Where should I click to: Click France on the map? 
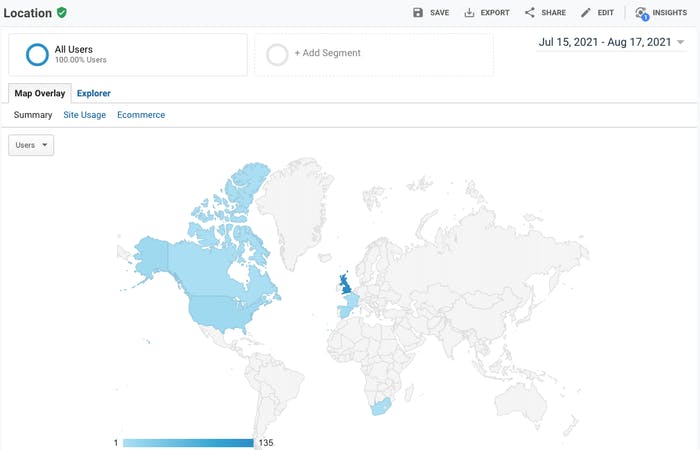351,300
